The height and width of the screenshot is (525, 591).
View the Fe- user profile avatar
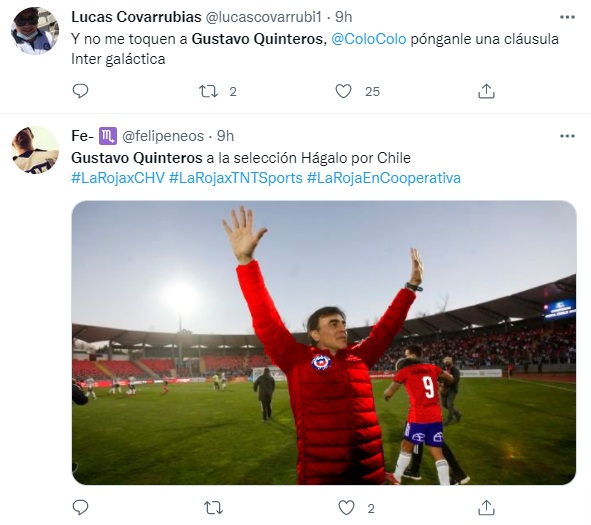tap(35, 150)
